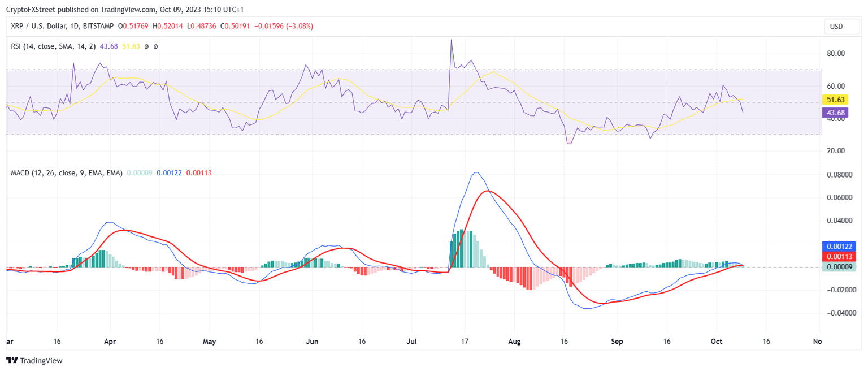
Task: Select the purple RSI value label 43.68
Action: tap(837, 113)
